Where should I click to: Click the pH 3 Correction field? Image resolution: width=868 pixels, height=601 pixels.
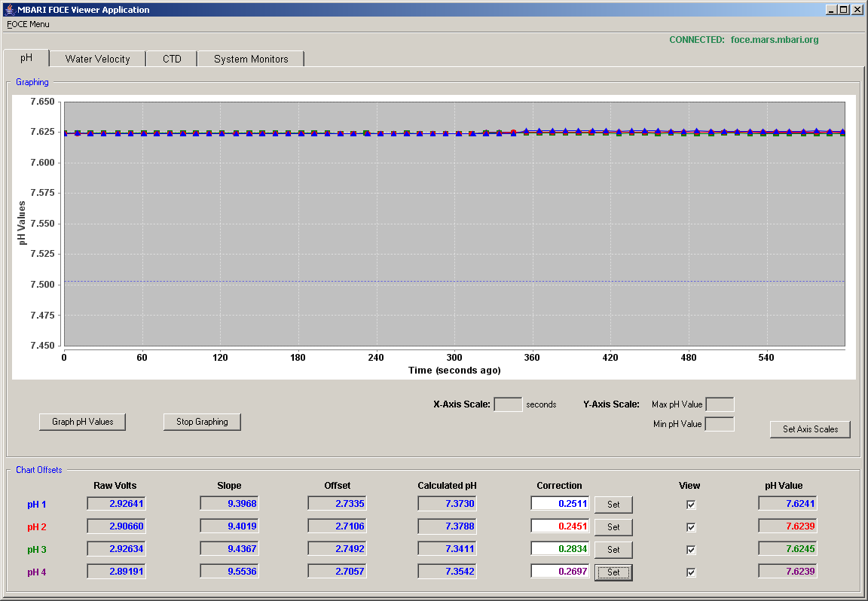coord(560,549)
